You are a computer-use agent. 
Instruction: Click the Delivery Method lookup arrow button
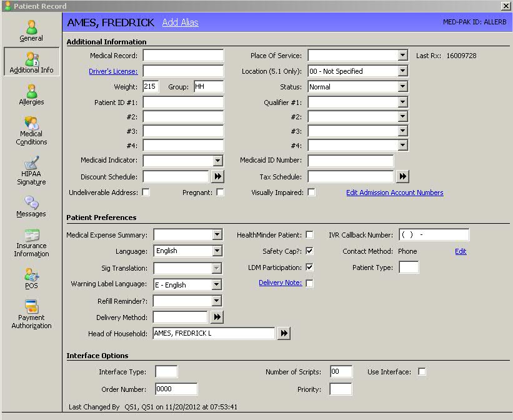217,317
